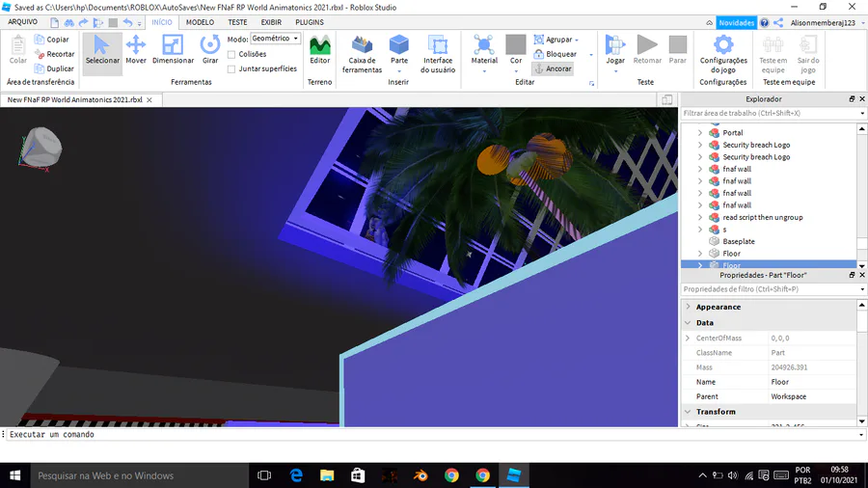The image size is (868, 488).
Task: Switch to the TESTE ribbon tab
Action: (x=237, y=22)
